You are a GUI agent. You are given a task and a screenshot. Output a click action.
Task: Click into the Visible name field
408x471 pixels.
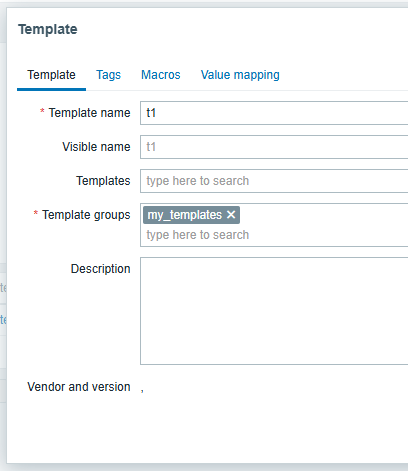(274, 147)
